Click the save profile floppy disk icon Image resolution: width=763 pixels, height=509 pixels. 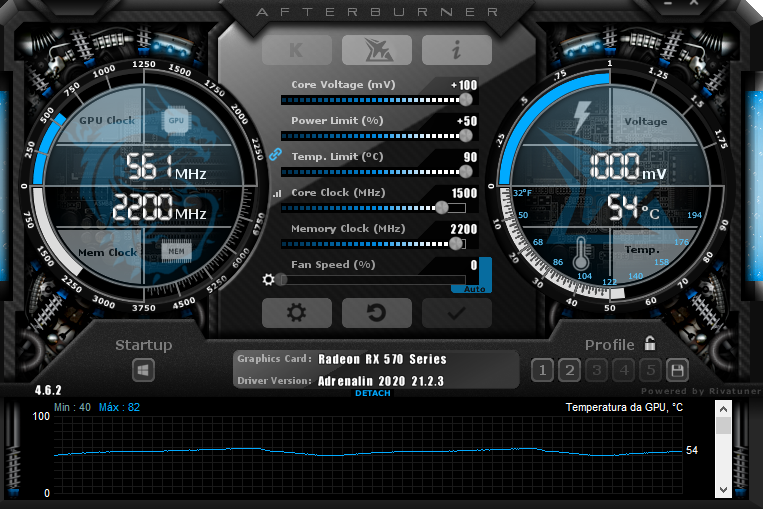point(677,371)
